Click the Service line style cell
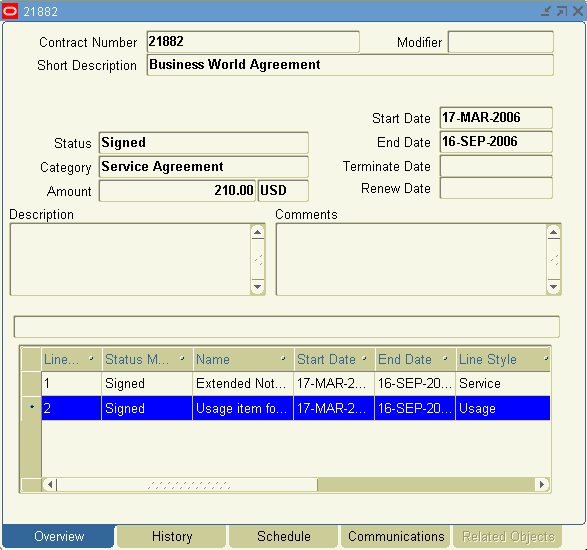 503,383
